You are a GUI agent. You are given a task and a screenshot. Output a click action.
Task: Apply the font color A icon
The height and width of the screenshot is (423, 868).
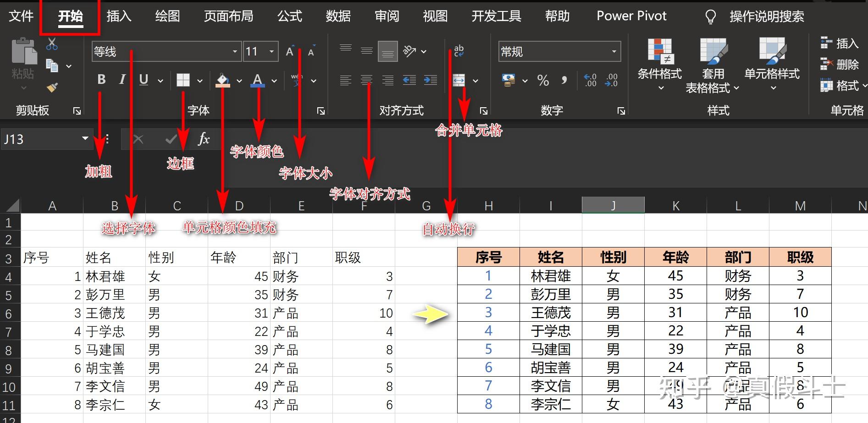(258, 80)
